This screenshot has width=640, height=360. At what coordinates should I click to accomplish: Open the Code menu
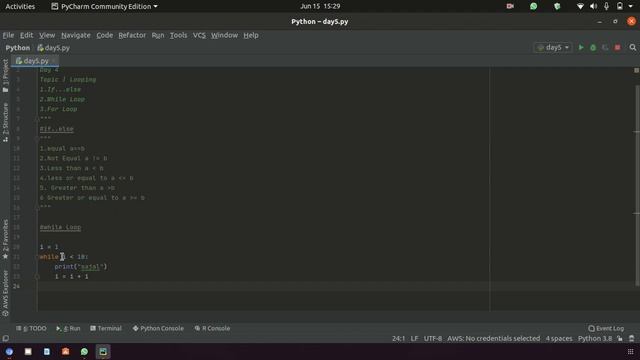click(104, 35)
